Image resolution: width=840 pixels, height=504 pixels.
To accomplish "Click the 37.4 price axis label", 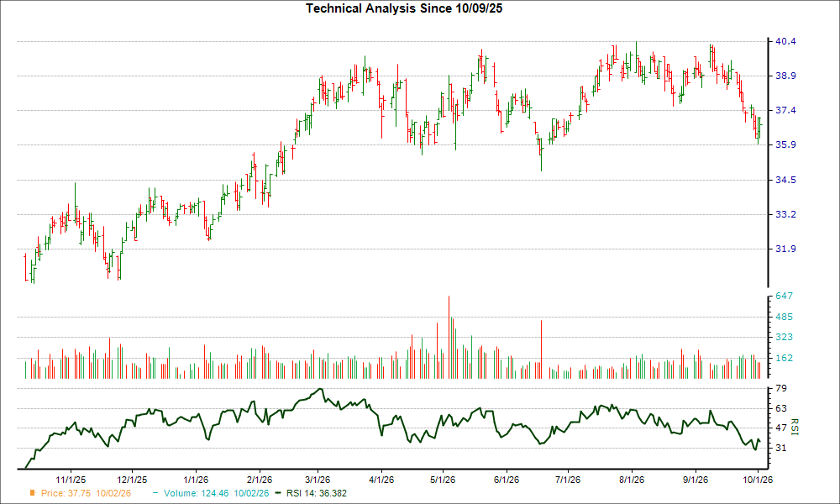I will [785, 110].
